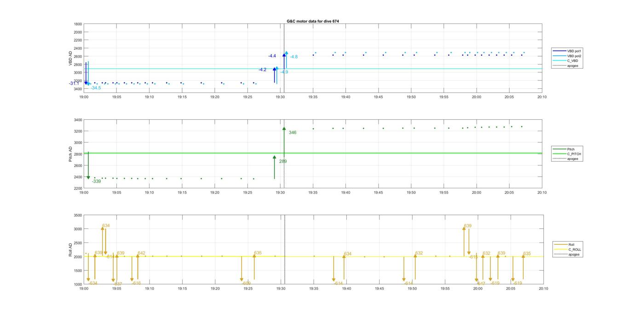Screen dimensions: 644x319
Task: Click the 'Roll AD' y-axis label
Action: [71, 249]
